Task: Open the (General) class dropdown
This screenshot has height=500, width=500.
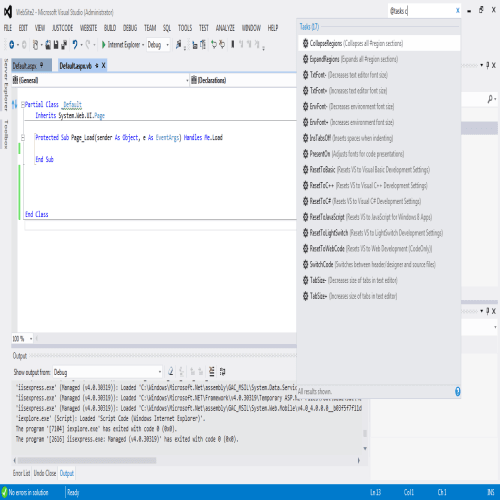Action: coord(100,80)
